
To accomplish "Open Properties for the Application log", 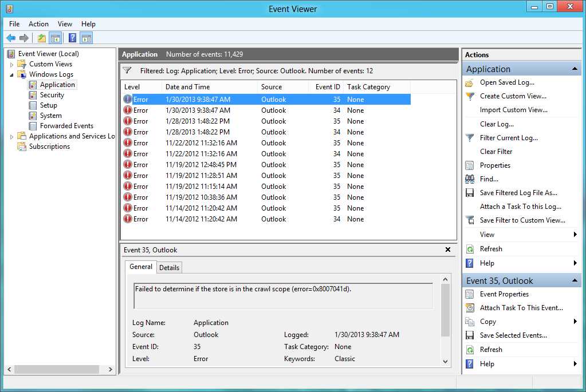I will click(494, 165).
